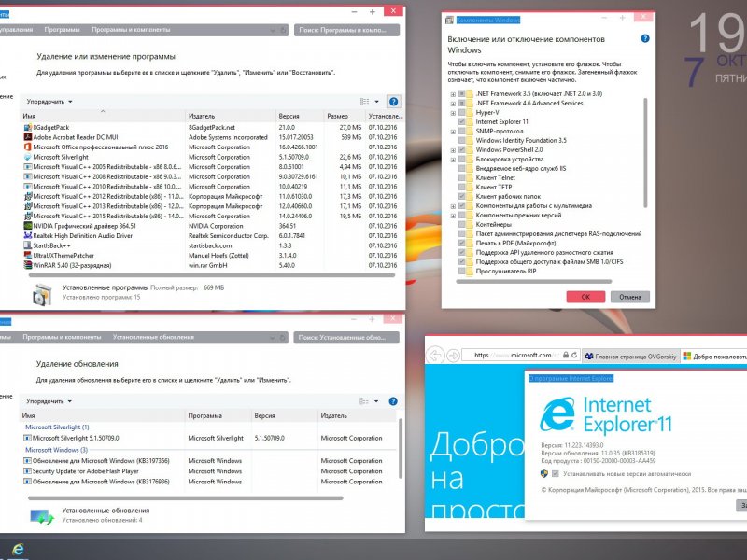
Task: Sort programs by the Размер column
Action: coord(345,116)
